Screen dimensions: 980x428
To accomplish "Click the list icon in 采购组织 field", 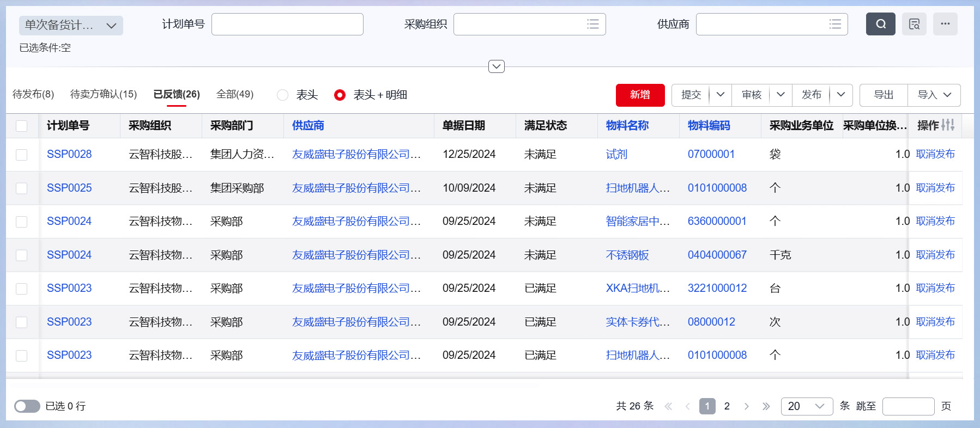I will (x=592, y=24).
